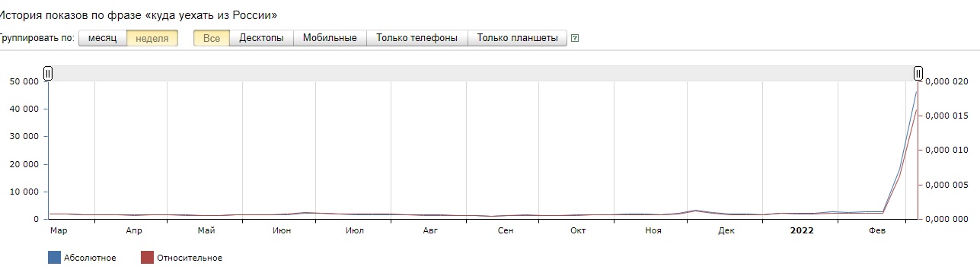Screen dimensions: 980x279
Task: Click the chart peak near February end
Action: (x=916, y=91)
